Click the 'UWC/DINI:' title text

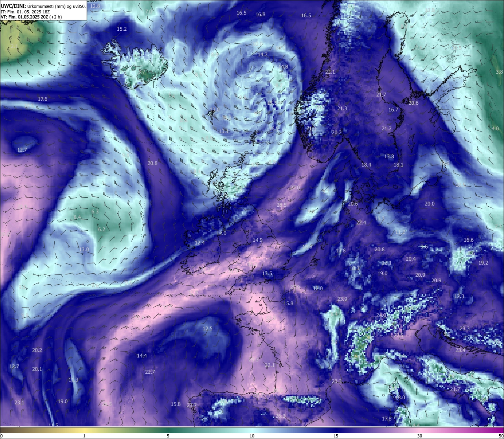pyautogui.click(x=13, y=6)
